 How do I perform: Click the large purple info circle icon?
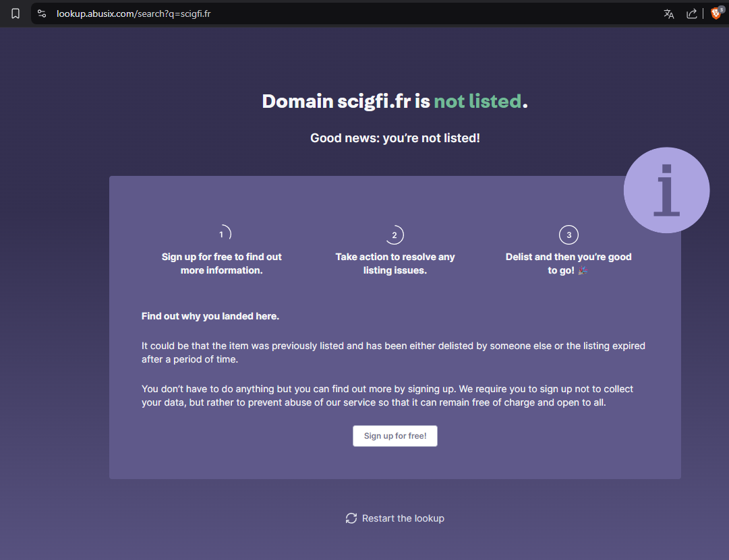(666, 190)
